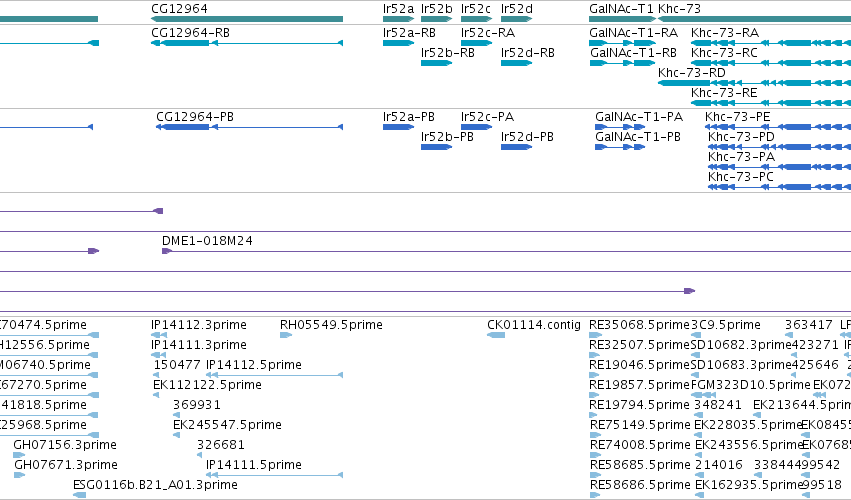Click EST GH07671.3prime
851x500 pixels.
point(66,465)
